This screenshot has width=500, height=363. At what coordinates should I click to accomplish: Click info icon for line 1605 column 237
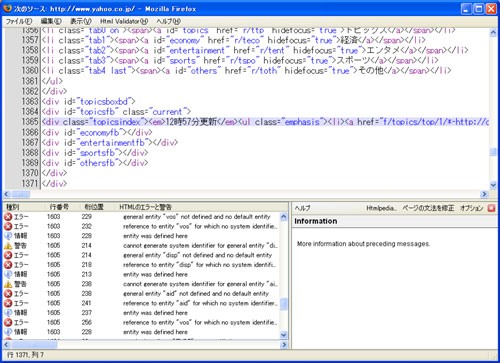(8, 313)
